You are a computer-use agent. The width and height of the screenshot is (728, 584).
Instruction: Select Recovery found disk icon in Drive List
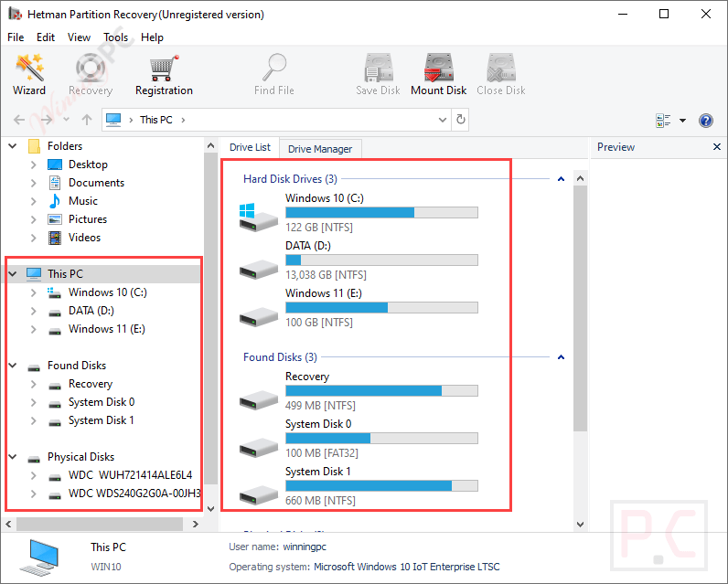(258, 400)
